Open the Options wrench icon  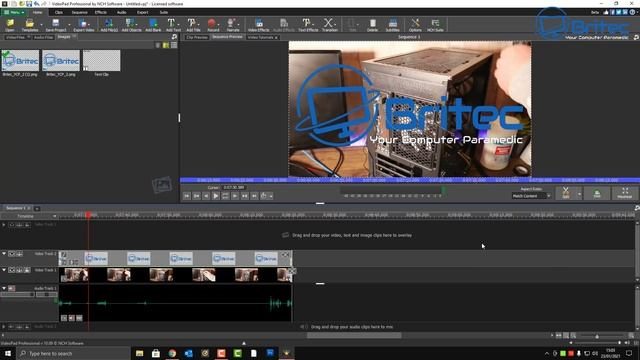415,25
